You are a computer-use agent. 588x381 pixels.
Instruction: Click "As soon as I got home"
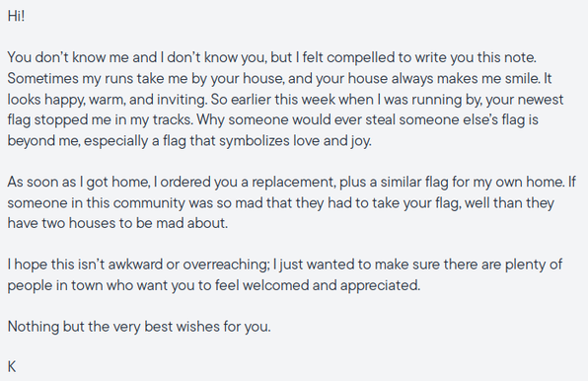point(78,183)
